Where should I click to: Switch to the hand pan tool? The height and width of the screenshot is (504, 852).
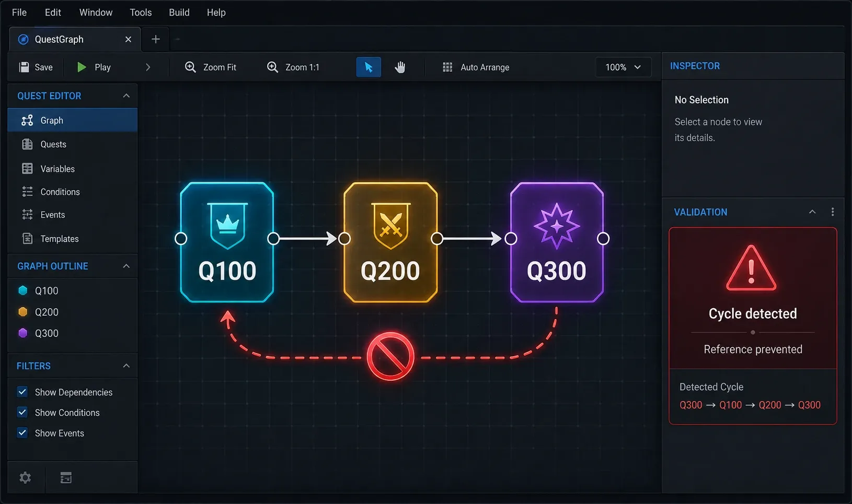click(x=400, y=67)
